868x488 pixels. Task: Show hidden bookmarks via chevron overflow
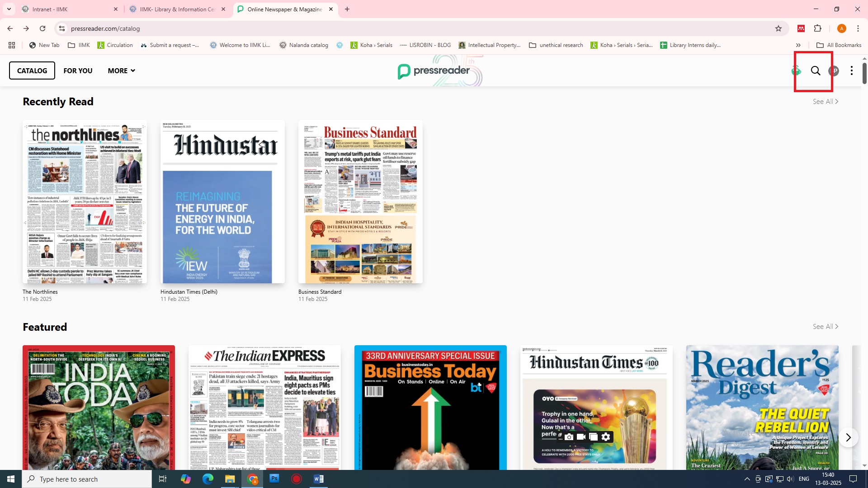click(x=798, y=45)
